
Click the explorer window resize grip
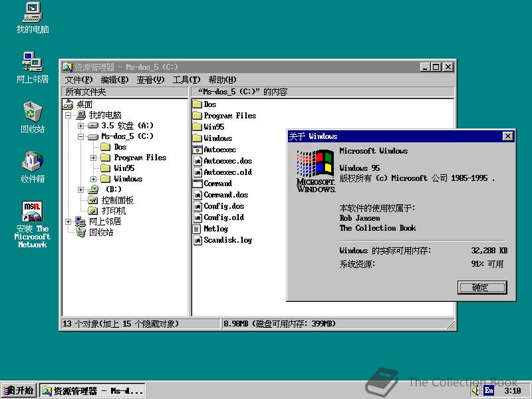click(x=451, y=325)
